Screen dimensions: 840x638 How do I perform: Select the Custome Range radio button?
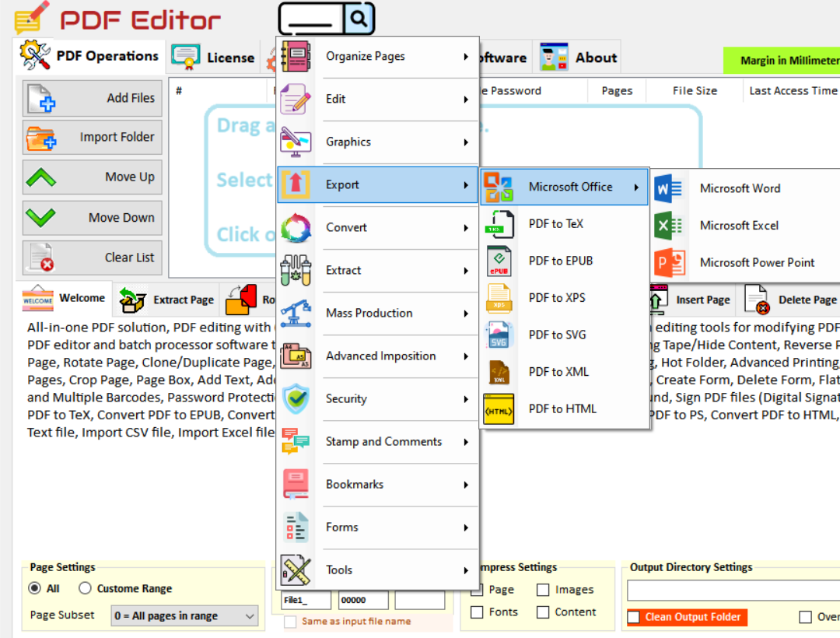pos(85,588)
